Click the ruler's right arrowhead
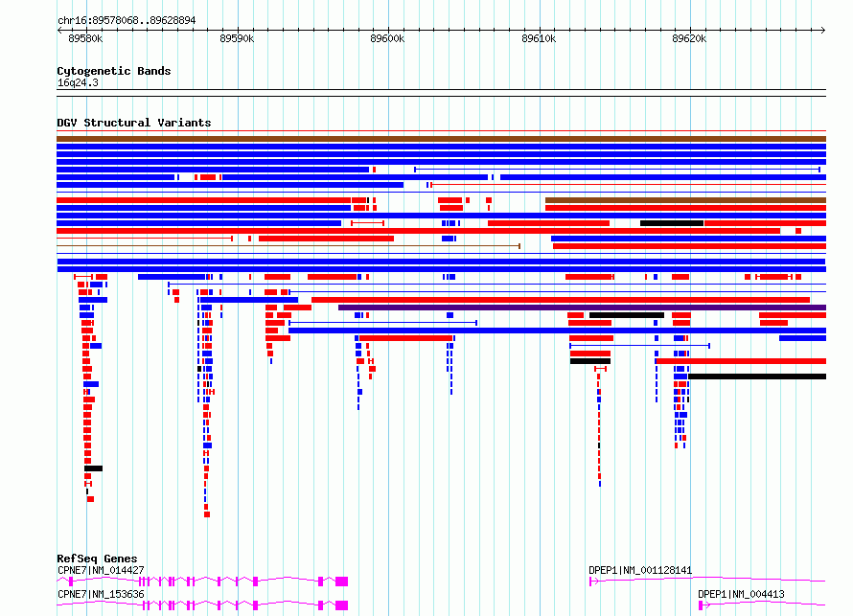 (823, 30)
